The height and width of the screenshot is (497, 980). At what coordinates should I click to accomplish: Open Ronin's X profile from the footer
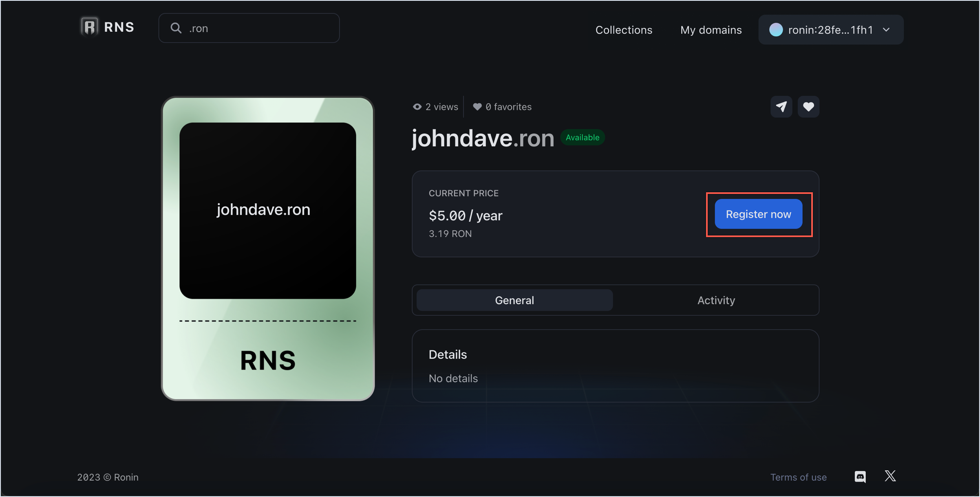(x=890, y=476)
